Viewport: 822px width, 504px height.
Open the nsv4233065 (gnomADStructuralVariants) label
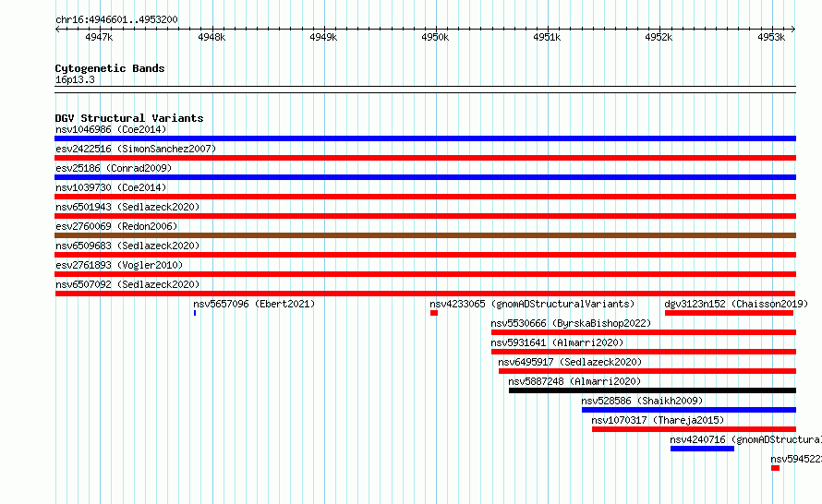click(532, 304)
